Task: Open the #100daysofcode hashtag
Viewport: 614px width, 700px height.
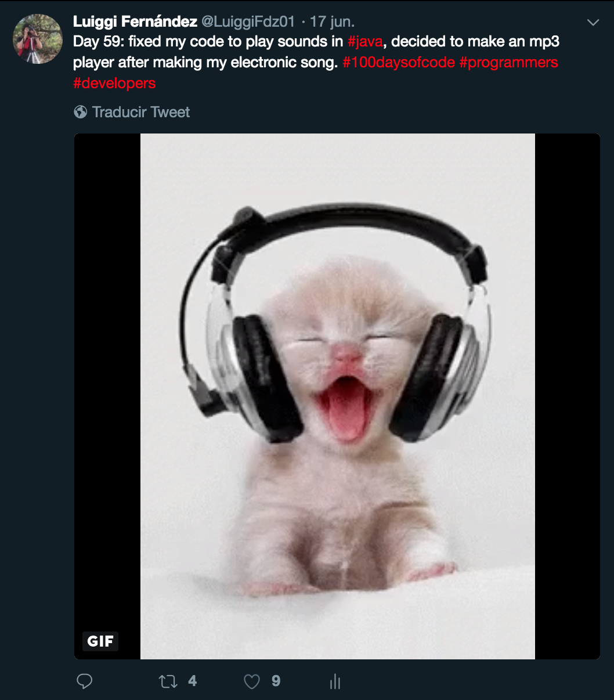Action: pyautogui.click(x=399, y=63)
